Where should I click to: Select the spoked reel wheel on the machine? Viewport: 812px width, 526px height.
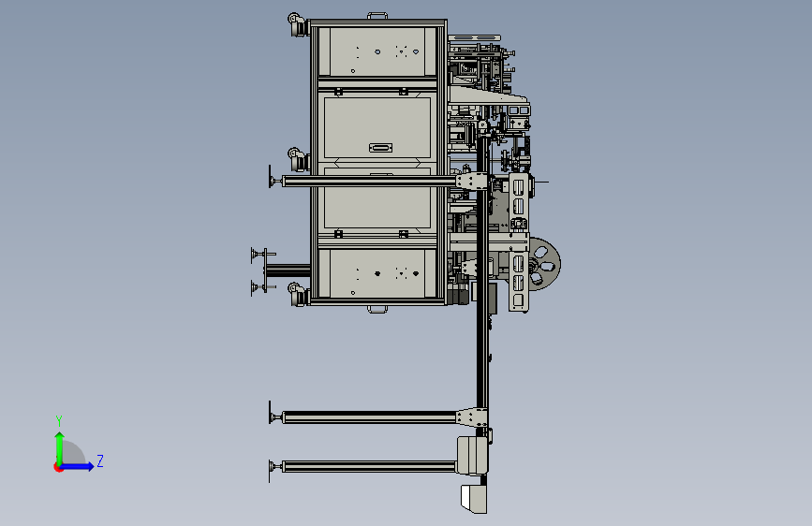[545, 264]
